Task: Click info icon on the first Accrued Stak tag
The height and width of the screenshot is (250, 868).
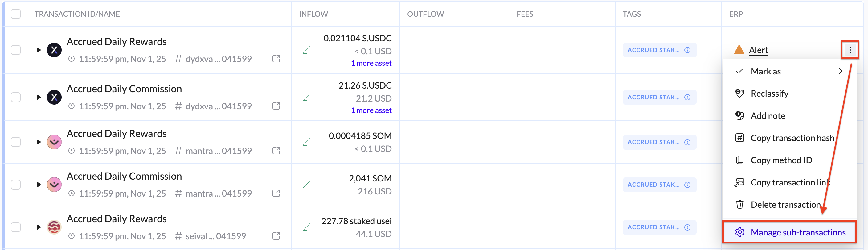Action: click(687, 50)
